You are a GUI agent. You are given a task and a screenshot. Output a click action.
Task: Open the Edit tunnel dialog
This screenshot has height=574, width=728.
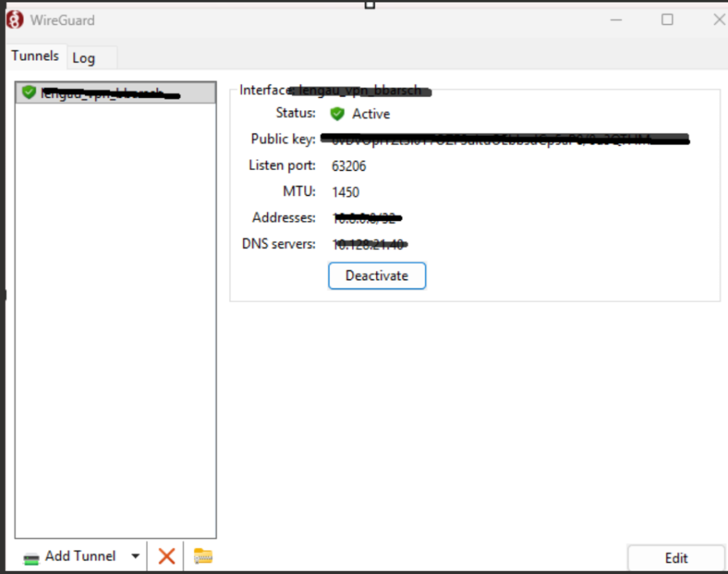click(675, 558)
